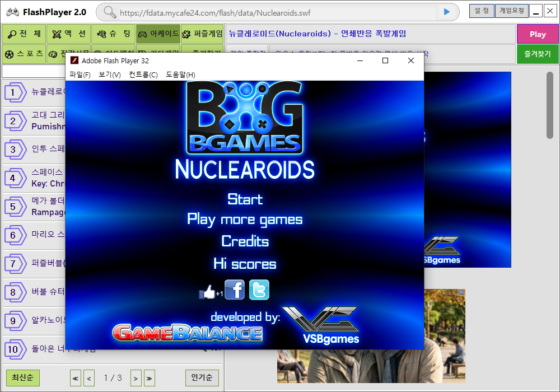Click the Twitter icon in the game

[259, 290]
